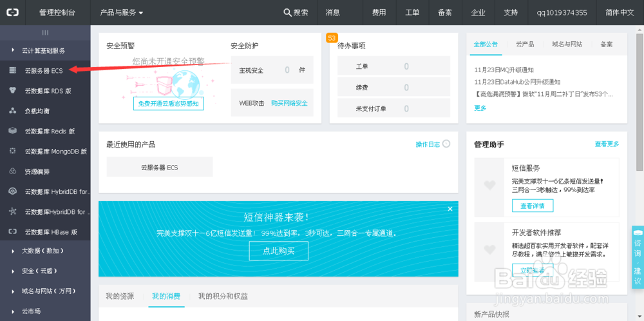The height and width of the screenshot is (321, 644).
Task: Open 费用 menu
Action: click(379, 13)
